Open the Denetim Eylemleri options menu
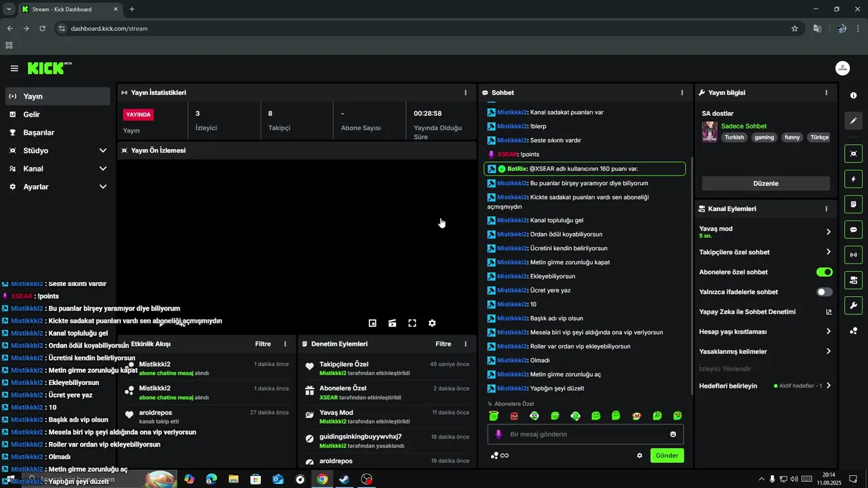The height and width of the screenshot is (488, 868). click(x=465, y=344)
